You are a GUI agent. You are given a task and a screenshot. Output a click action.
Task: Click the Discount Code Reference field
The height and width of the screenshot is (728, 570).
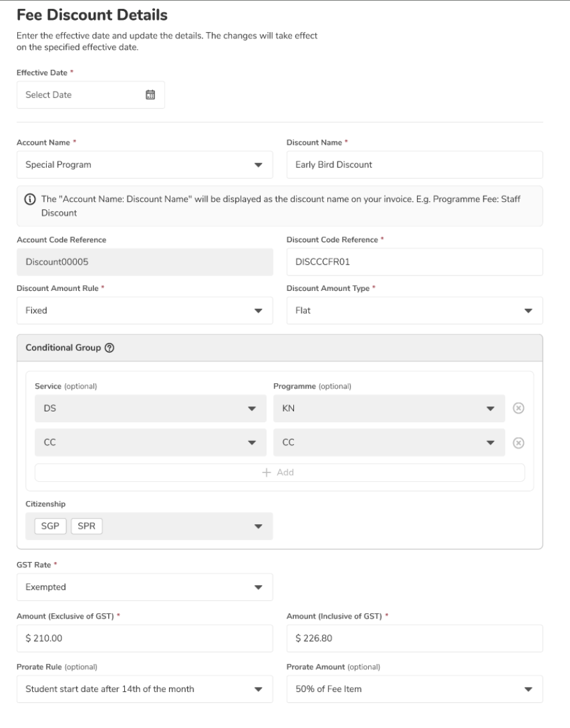414,261
